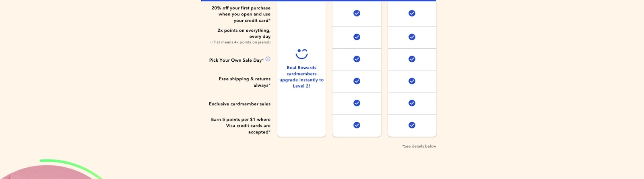Click the 4x points on jeans note
Screen dimensions: 644x179
[240, 42]
